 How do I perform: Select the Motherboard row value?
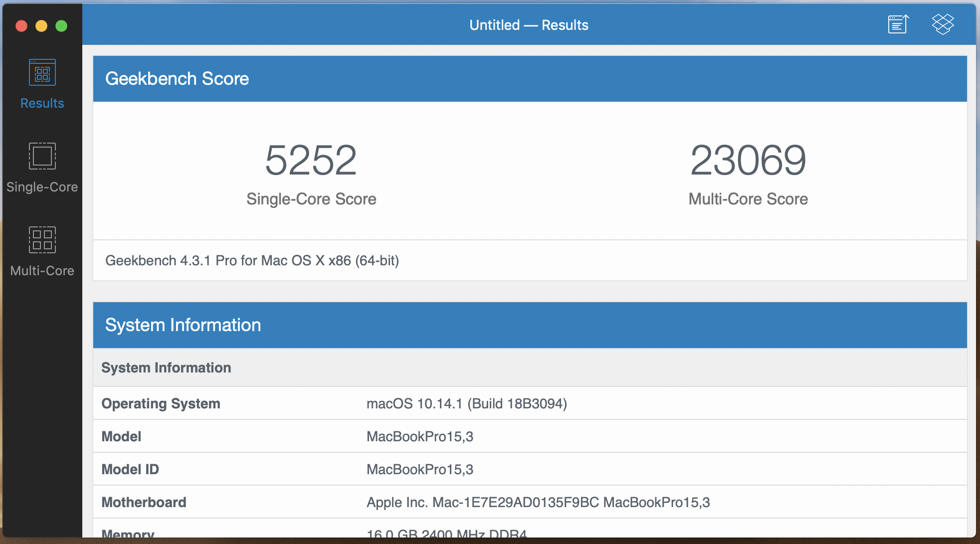(538, 502)
